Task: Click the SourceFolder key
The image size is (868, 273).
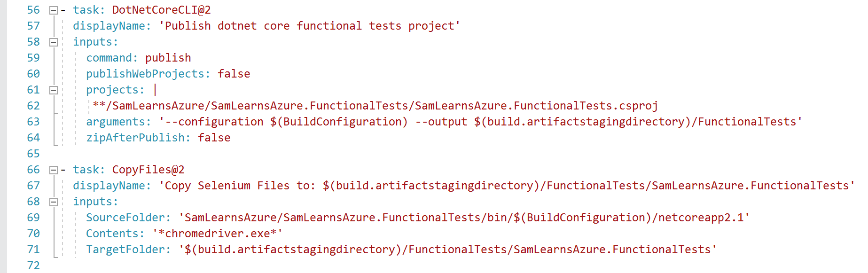Action: tap(125, 218)
